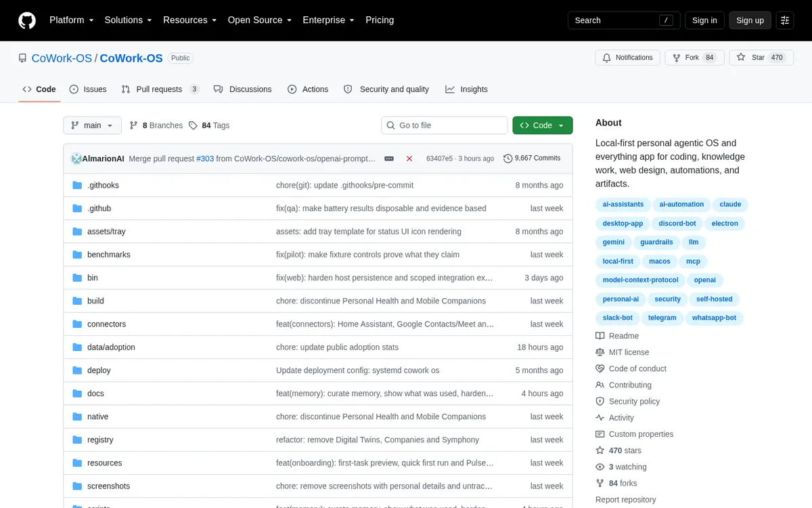Open the command palette icon in header
Viewport: 812px width, 508px height.
(785, 20)
